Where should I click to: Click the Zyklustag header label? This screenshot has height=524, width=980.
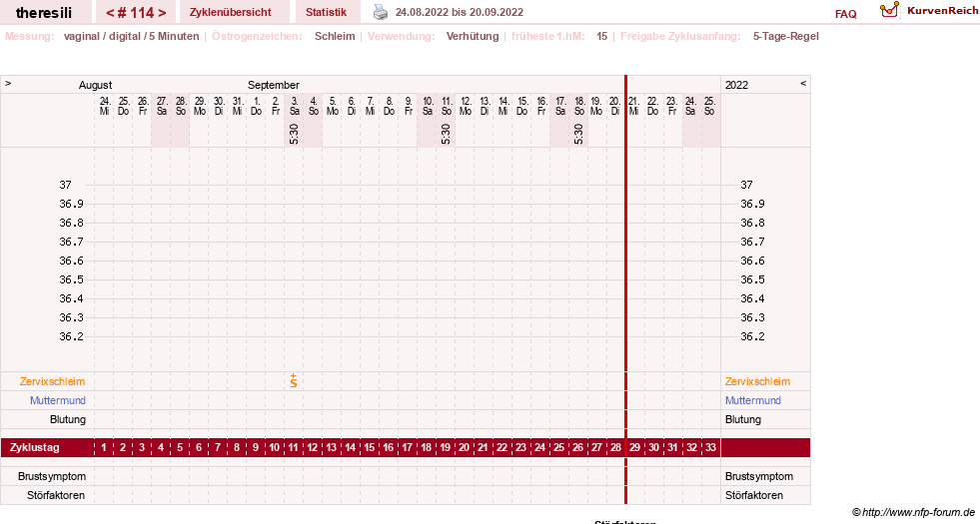coord(34,448)
